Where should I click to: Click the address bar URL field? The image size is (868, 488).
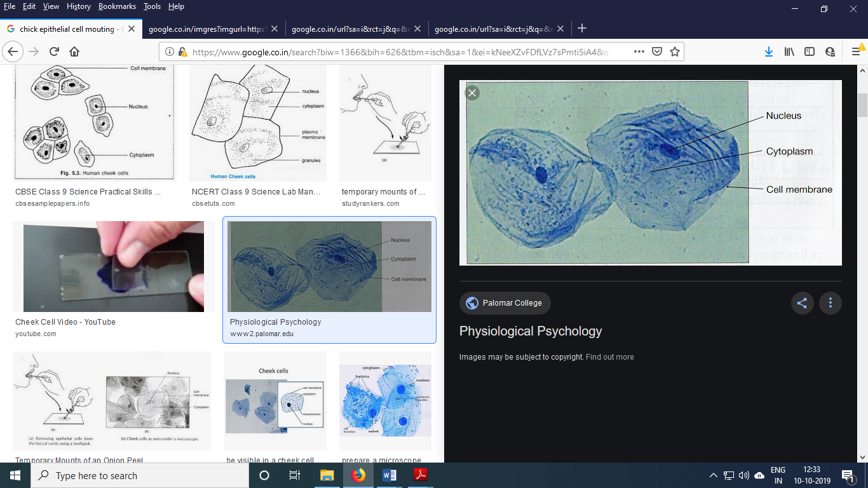click(x=400, y=52)
